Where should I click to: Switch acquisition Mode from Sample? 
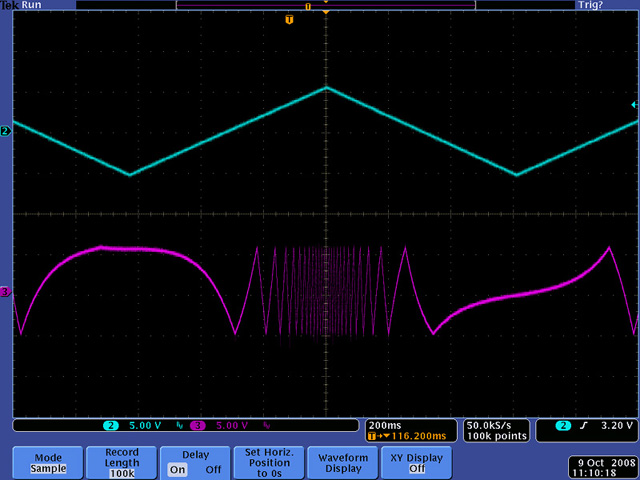click(x=47, y=461)
